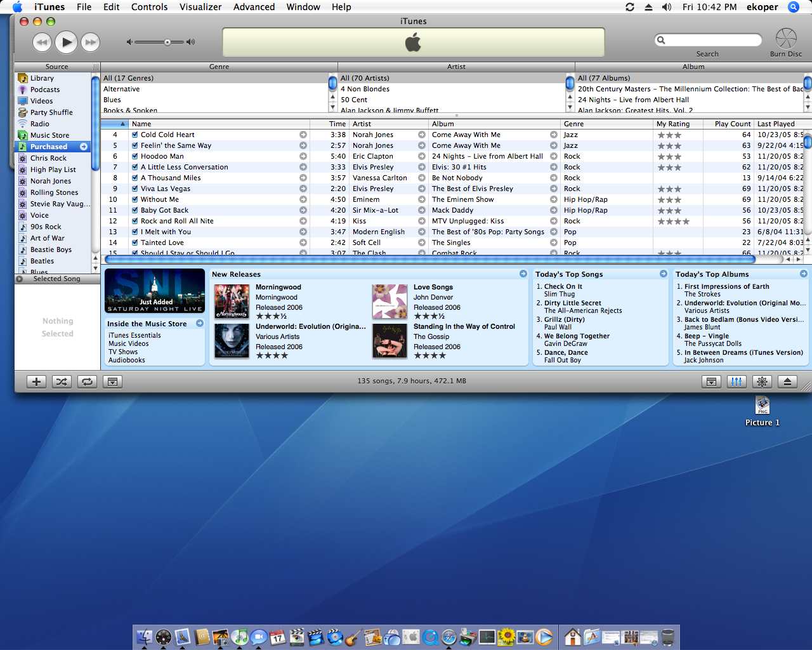Uncheck the Tainted Love checkbox
The width and height of the screenshot is (812, 650).
tap(135, 242)
